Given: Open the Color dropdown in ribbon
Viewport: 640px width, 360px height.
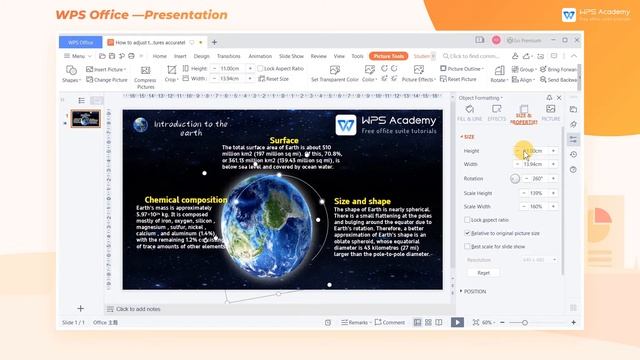Looking at the screenshot, I should tap(370, 73).
